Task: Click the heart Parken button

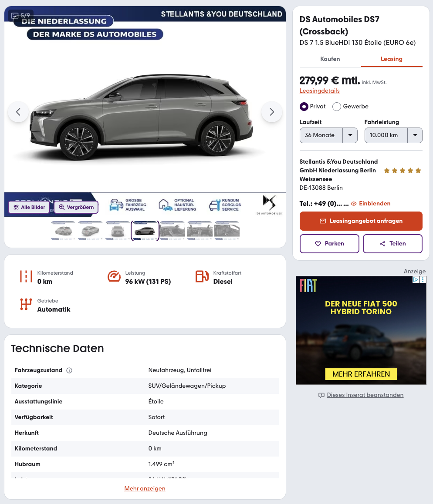Action: pyautogui.click(x=329, y=244)
